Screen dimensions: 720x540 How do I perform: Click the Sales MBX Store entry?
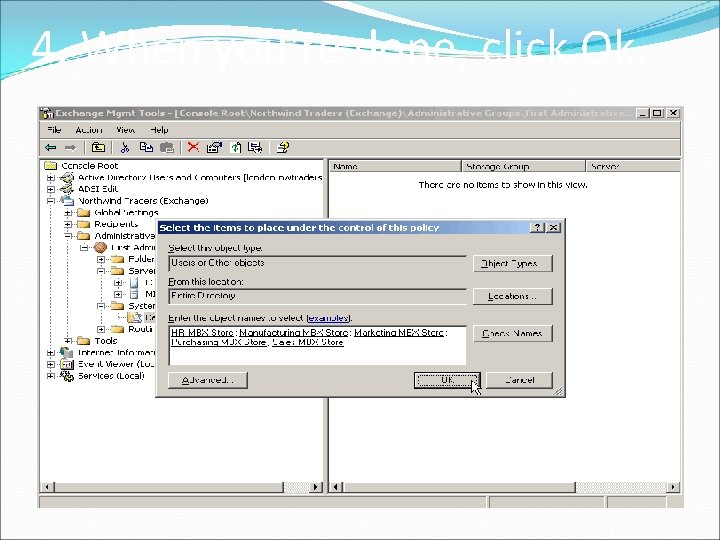point(308,343)
